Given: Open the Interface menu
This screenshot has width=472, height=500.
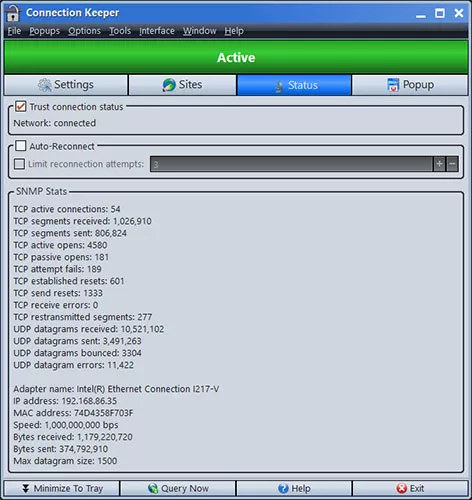Looking at the screenshot, I should pos(157,31).
